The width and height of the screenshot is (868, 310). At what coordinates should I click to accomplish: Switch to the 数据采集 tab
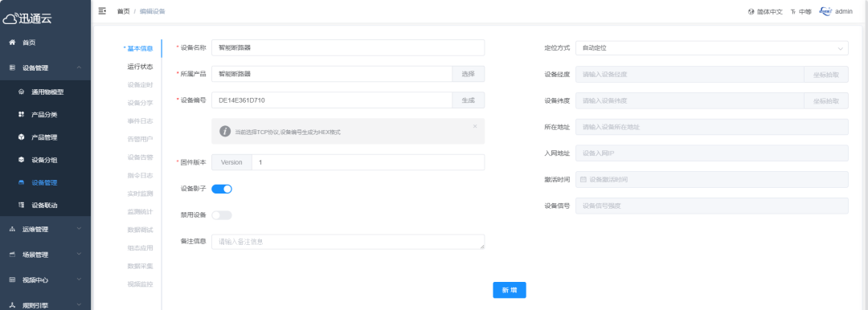tap(140, 266)
